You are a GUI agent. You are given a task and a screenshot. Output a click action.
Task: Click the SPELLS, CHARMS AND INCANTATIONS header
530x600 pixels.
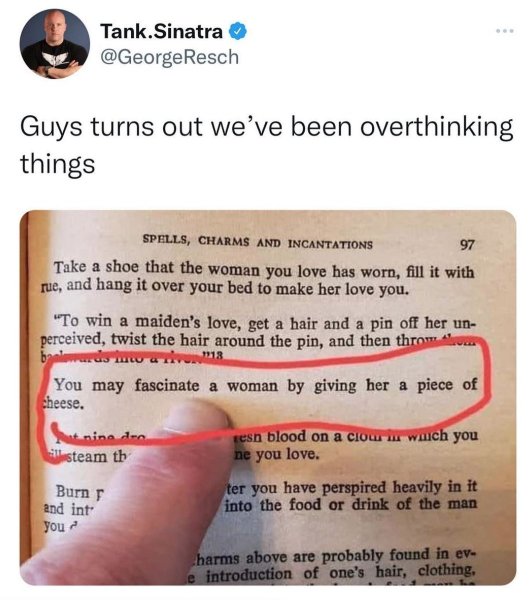tap(257, 242)
